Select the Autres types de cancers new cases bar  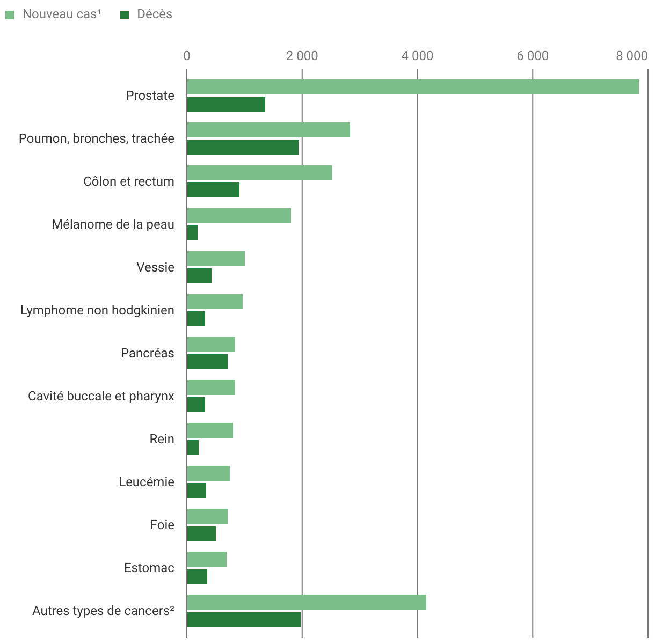pyautogui.click(x=307, y=602)
